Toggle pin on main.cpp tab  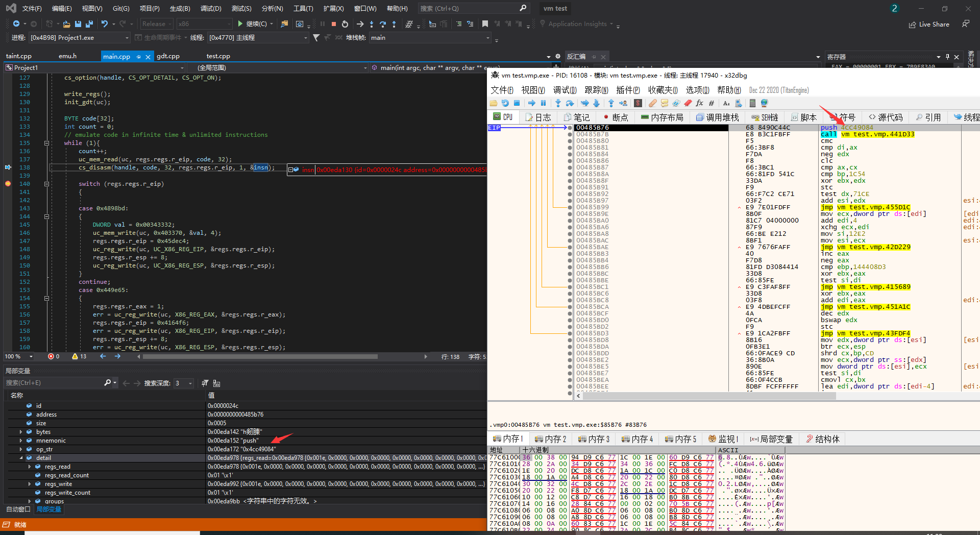[139, 57]
